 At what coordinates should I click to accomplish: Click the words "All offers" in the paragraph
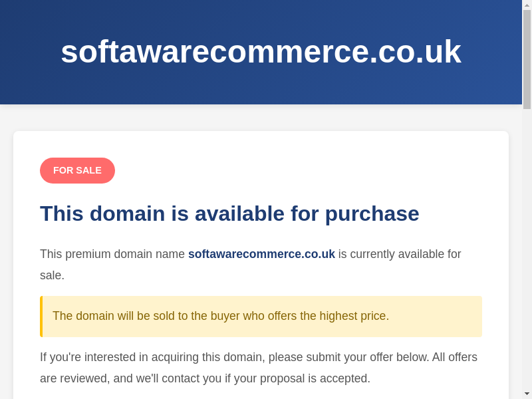[455, 357]
